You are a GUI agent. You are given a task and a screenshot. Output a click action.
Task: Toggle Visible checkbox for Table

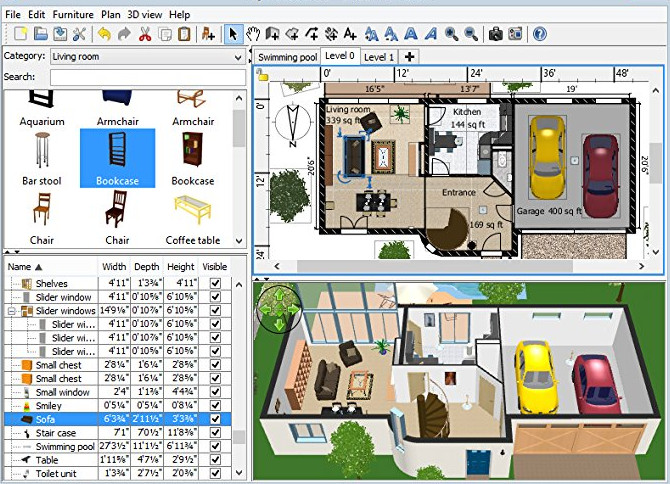[x=215, y=460]
